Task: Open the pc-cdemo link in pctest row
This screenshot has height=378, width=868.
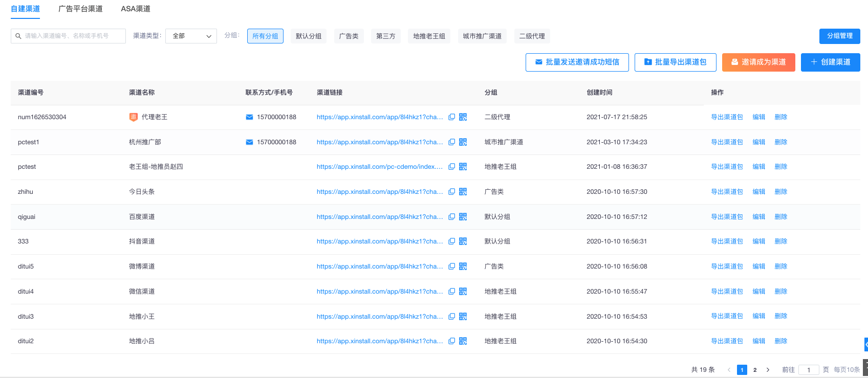Action: (x=380, y=167)
